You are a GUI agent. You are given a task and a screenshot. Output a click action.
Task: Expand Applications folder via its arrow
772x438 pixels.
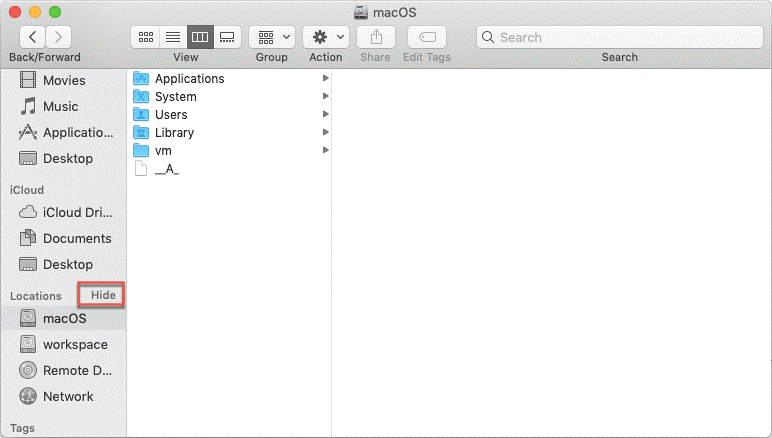[325, 78]
